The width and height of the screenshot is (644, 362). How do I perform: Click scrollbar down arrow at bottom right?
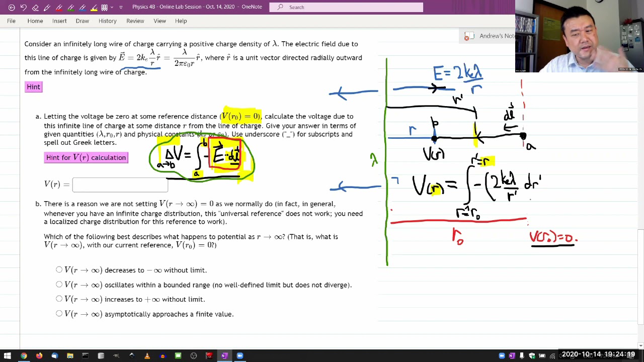pos(640,346)
